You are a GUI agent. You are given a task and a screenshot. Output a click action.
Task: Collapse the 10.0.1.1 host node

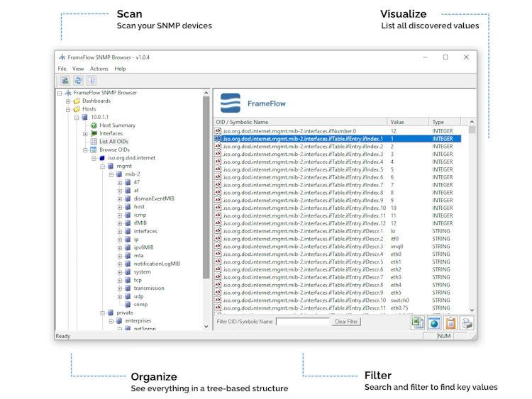(x=77, y=118)
